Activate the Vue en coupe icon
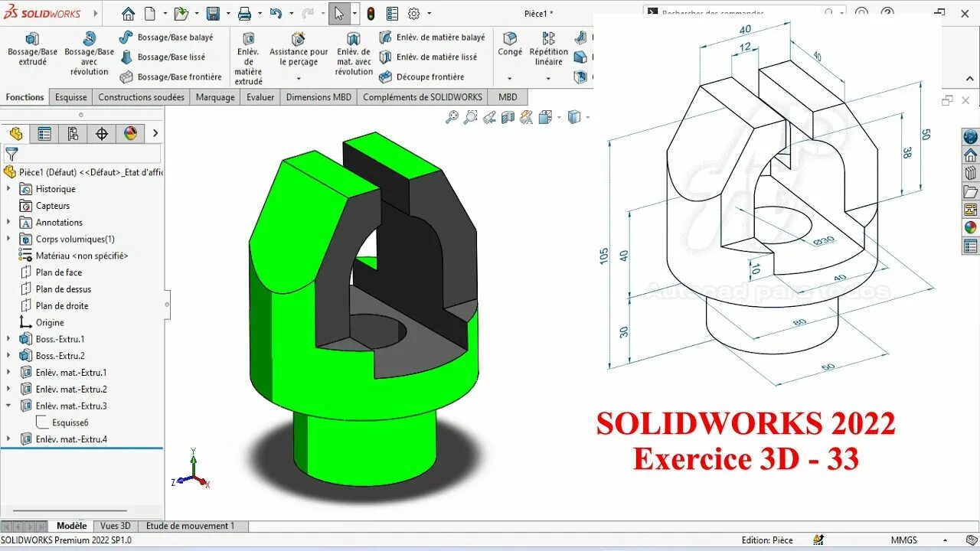This screenshot has width=980, height=551. [x=506, y=117]
